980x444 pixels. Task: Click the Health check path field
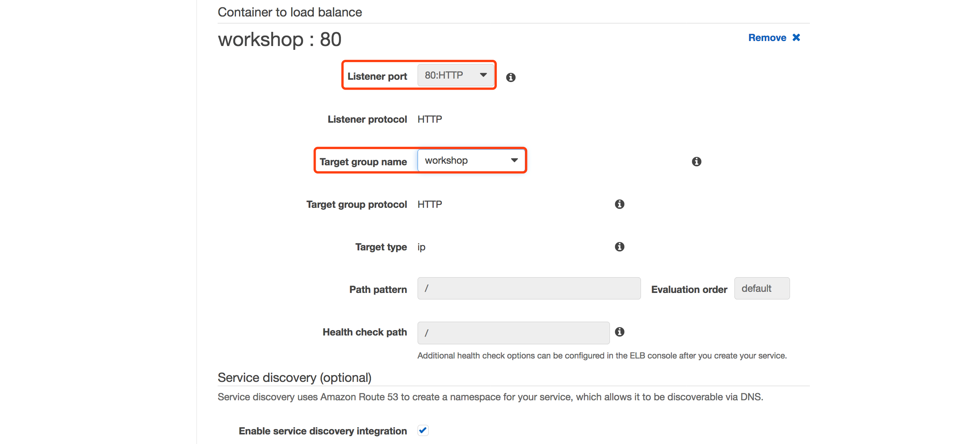(x=513, y=333)
